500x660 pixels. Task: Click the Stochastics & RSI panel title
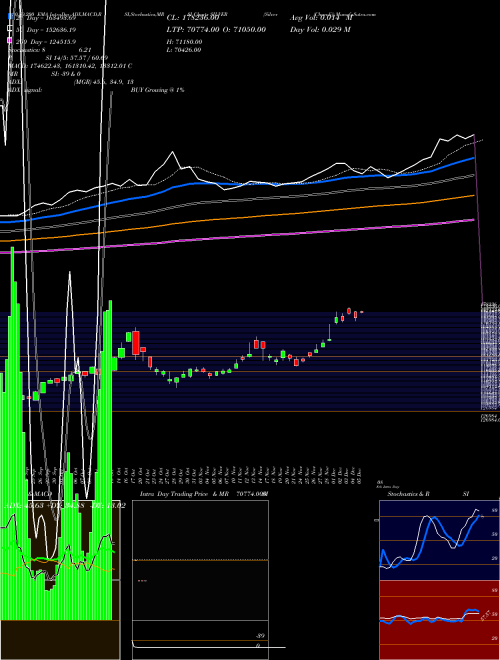pos(428,494)
